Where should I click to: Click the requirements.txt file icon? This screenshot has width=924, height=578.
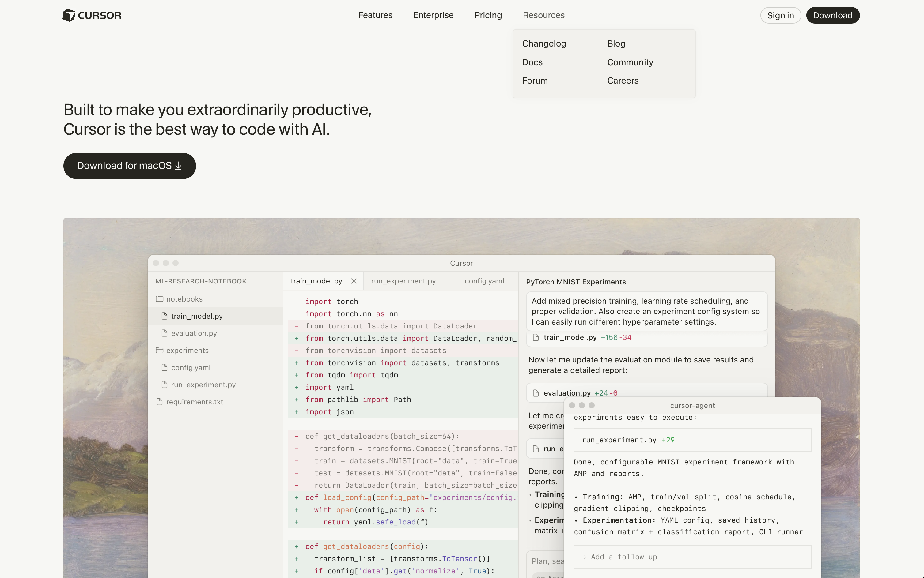point(160,402)
